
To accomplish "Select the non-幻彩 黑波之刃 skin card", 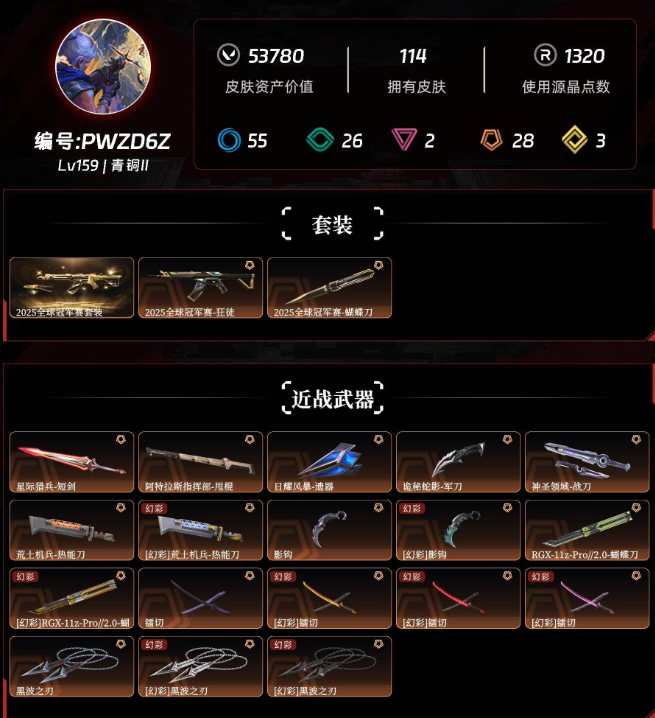I will 71,666.
